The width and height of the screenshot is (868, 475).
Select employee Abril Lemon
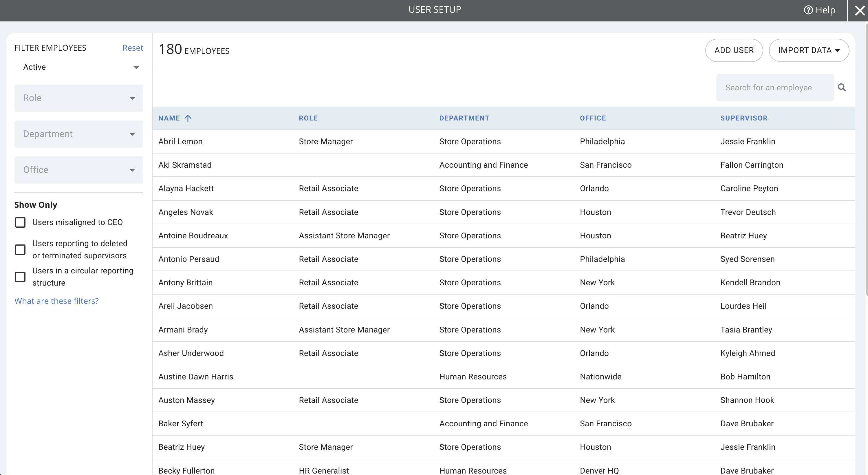180,142
